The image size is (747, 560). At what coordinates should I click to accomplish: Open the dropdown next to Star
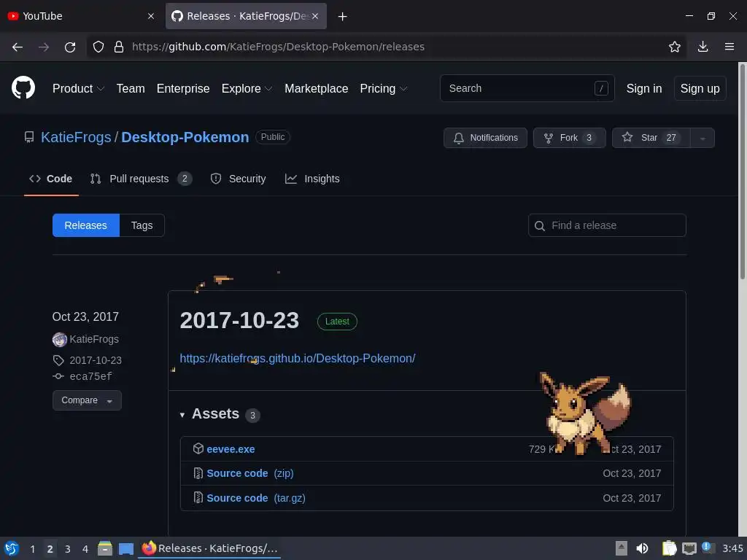703,138
